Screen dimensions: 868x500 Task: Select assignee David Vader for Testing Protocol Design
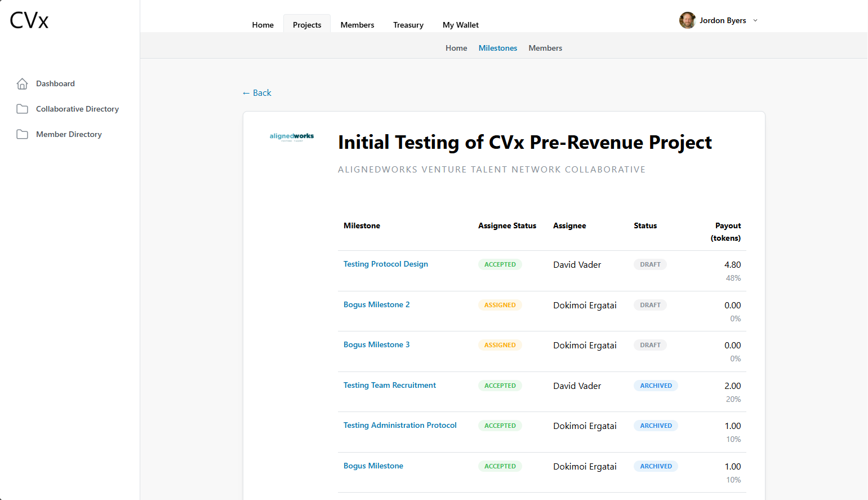tap(577, 264)
